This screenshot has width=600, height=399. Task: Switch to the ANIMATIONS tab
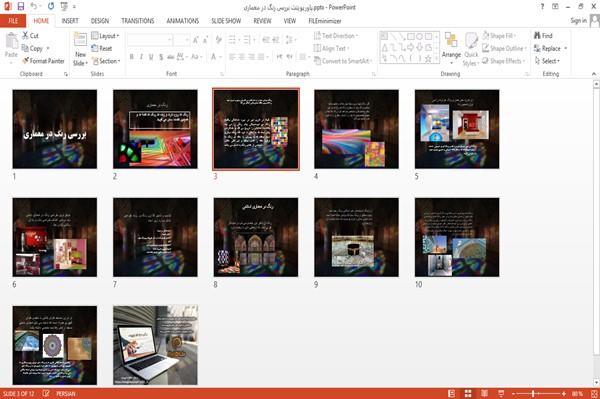coord(183,21)
